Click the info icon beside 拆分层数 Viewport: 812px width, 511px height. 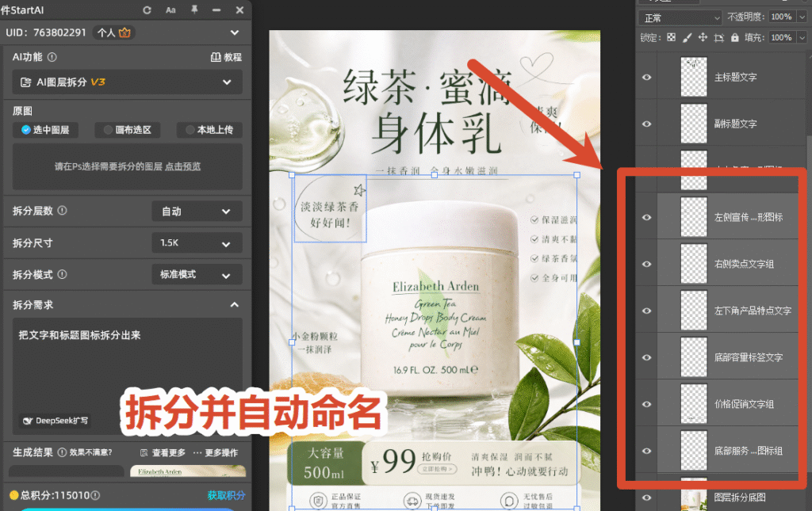coord(62,211)
